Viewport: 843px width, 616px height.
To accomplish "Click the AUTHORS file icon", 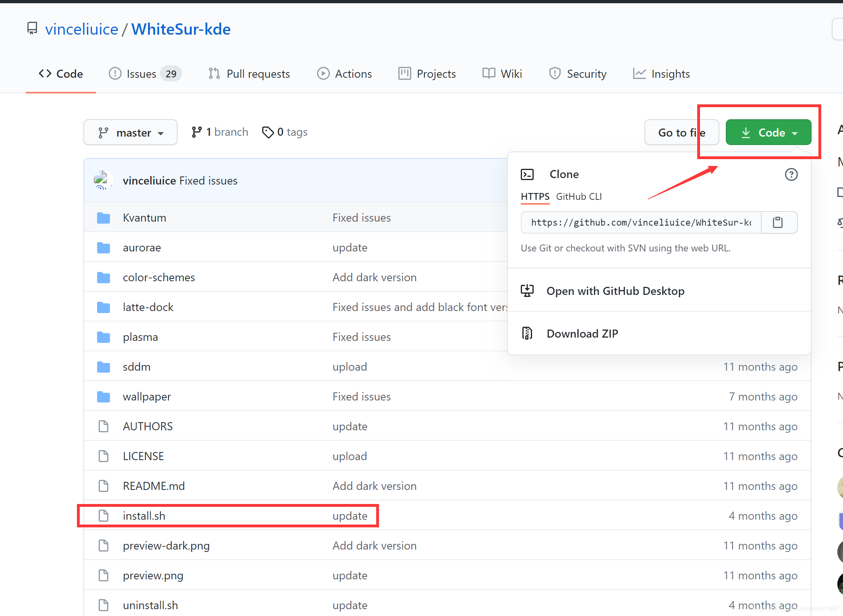I will pos(104,426).
